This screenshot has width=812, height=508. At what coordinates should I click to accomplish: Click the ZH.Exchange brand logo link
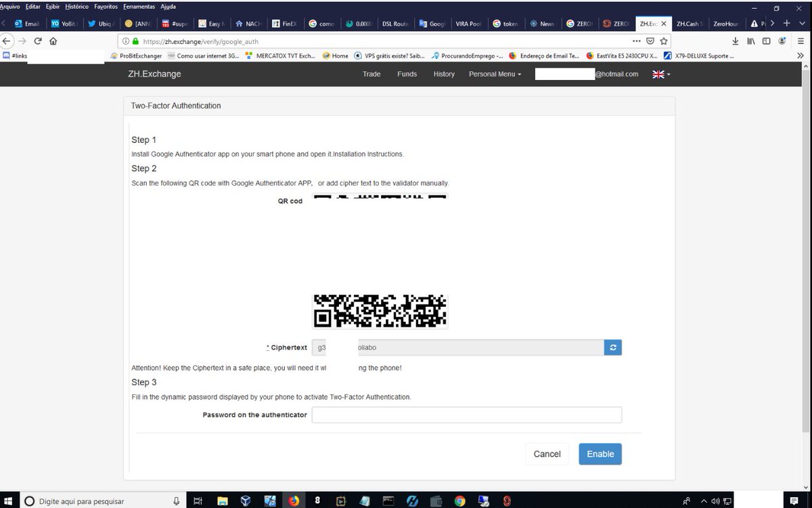154,74
